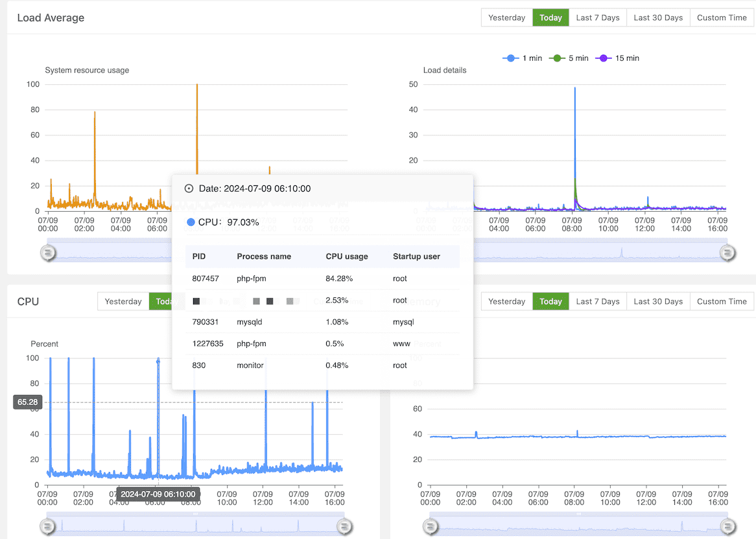Click left zoom handle under CPU chart
The height and width of the screenshot is (539, 756).
pos(48,526)
